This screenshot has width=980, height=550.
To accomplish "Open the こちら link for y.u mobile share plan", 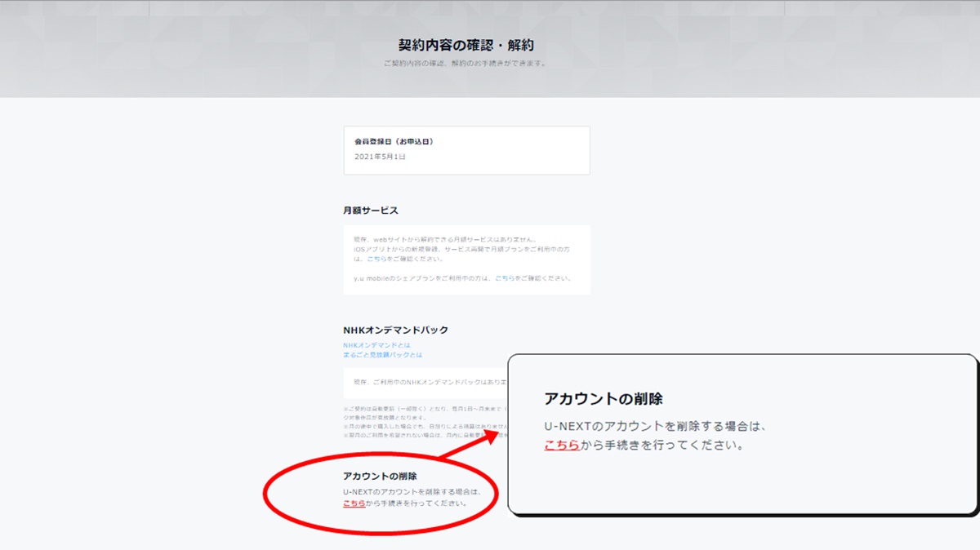I will tap(505, 278).
